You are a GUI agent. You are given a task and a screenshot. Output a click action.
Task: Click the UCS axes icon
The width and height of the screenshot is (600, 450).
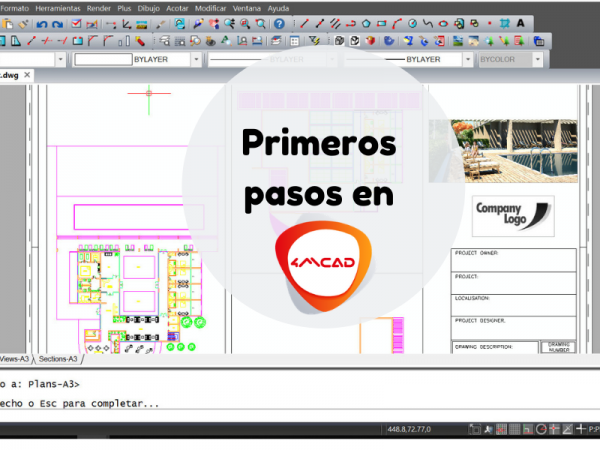(x=126, y=24)
